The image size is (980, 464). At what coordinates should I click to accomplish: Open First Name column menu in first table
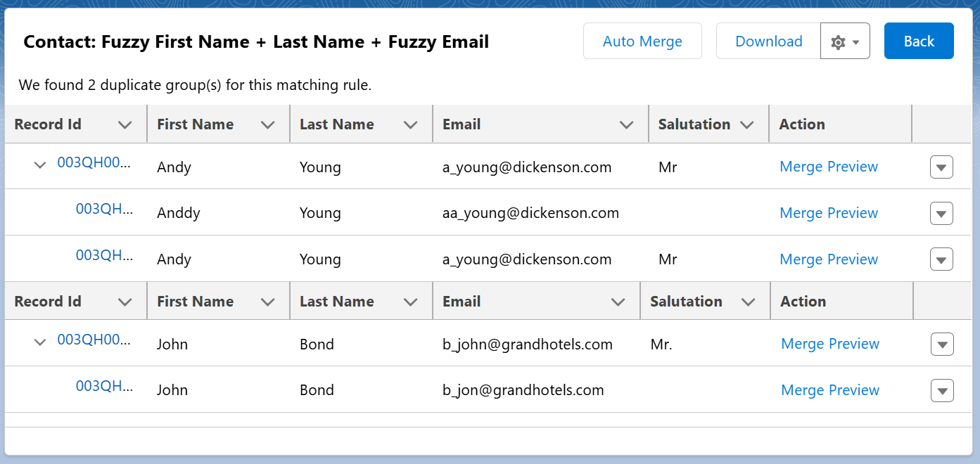pos(267,124)
